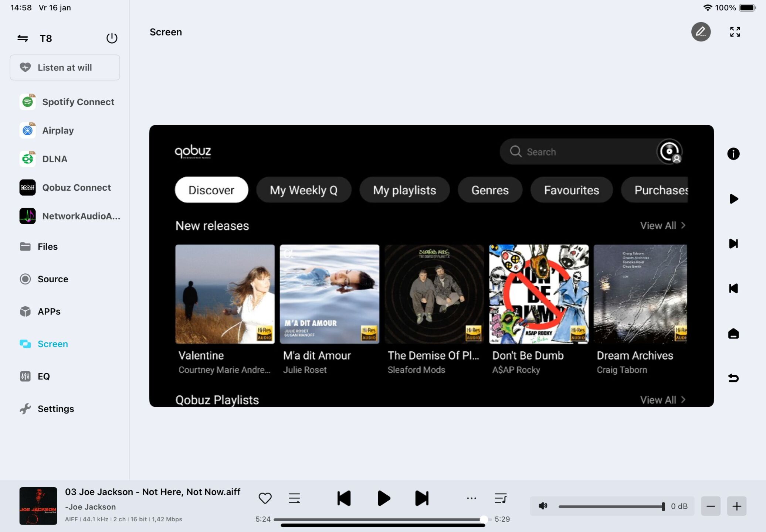The image size is (766, 532).
Task: Decrease volume with the minus button
Action: tap(711, 506)
